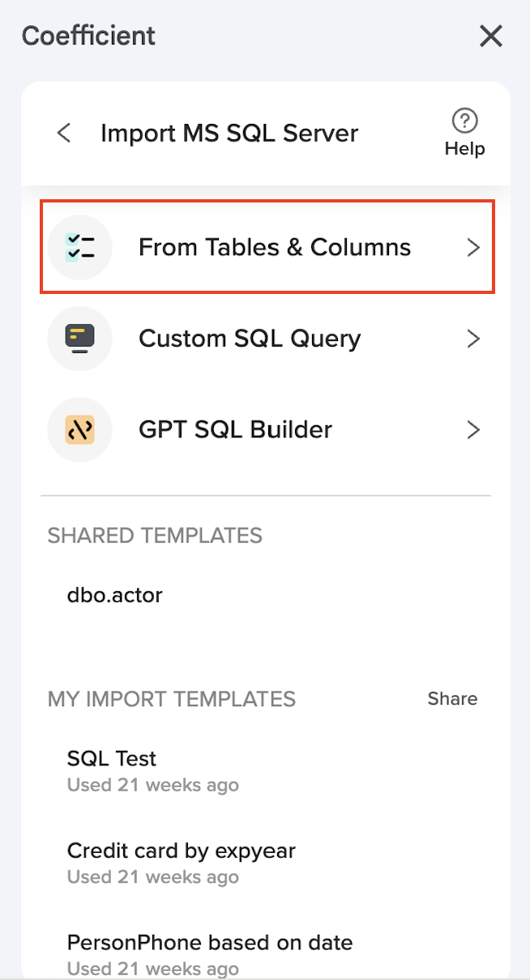Close the Coefficient panel with the X icon
Viewport: 530px width, 980px height.
click(x=490, y=36)
